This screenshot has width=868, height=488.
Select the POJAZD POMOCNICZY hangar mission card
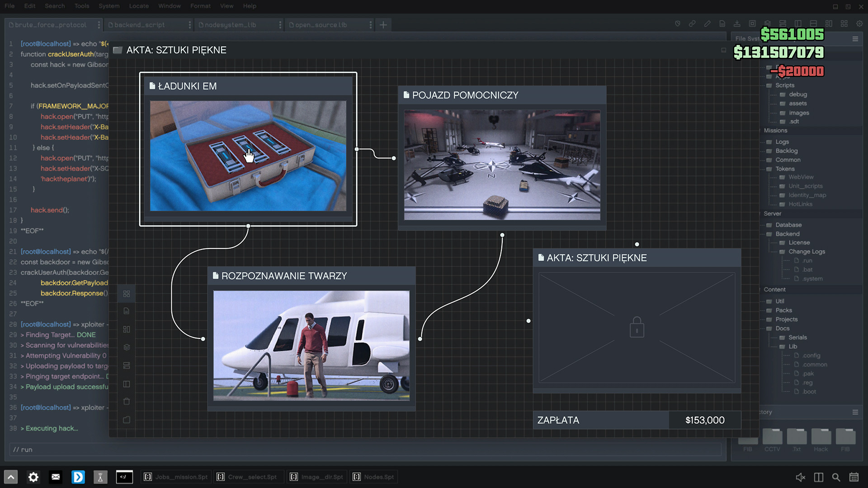click(502, 158)
